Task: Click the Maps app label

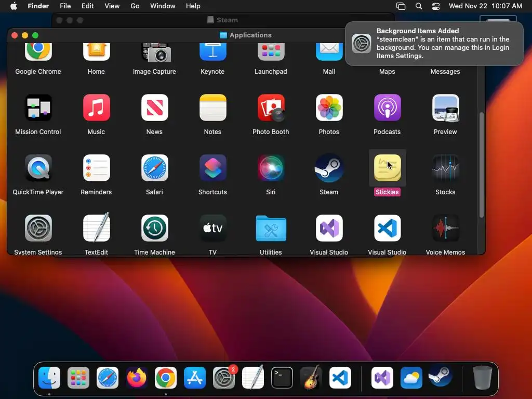Action: (387, 72)
